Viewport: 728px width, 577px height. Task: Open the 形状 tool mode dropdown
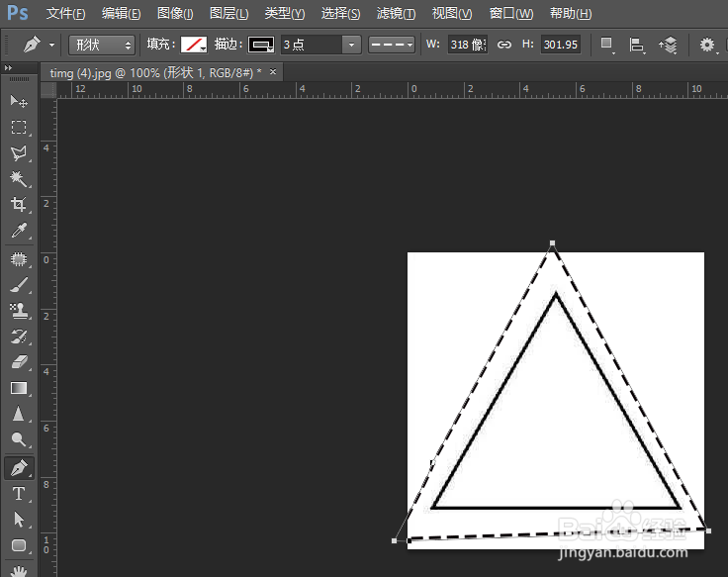[x=102, y=46]
